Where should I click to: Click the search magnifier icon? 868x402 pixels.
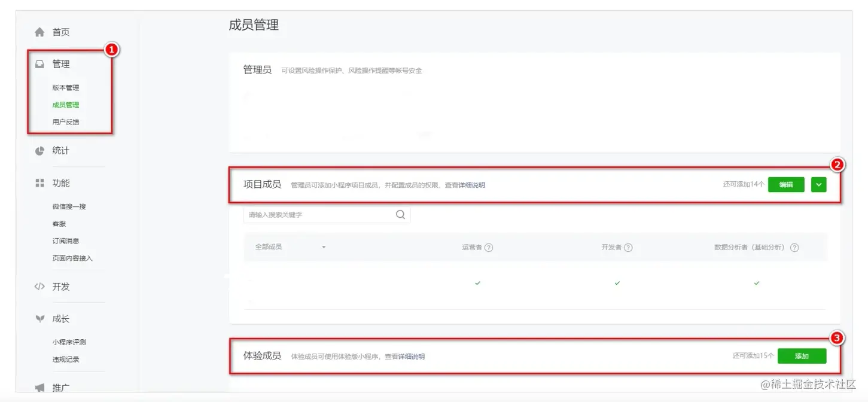(400, 214)
